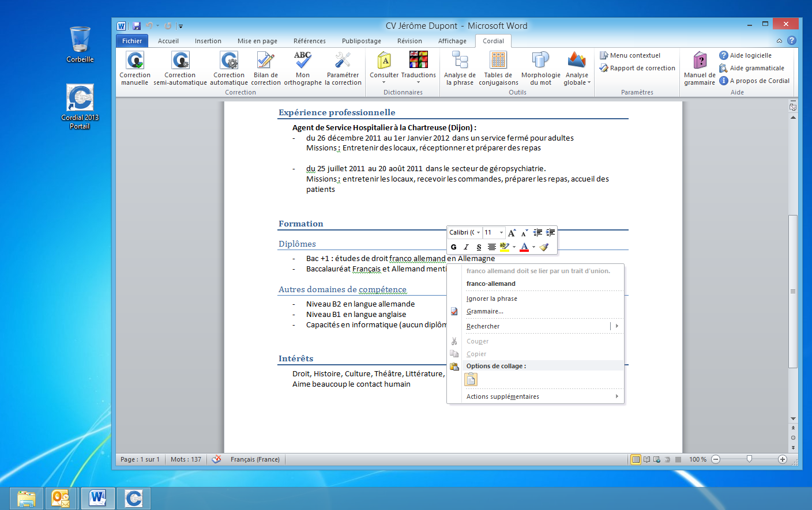Open A propos de Cordial
Image resolution: width=812 pixels, height=510 pixels.
754,81
